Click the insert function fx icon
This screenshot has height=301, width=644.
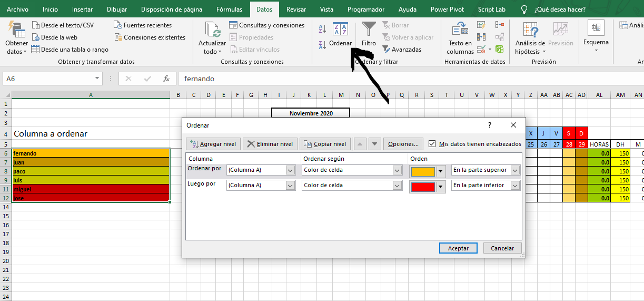pos(166,79)
